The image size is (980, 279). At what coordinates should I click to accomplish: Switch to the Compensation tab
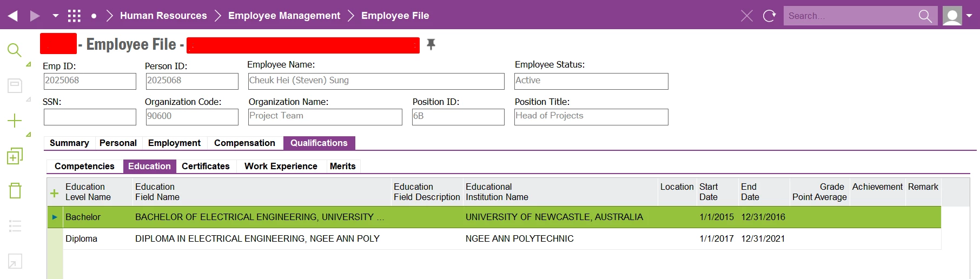click(244, 143)
